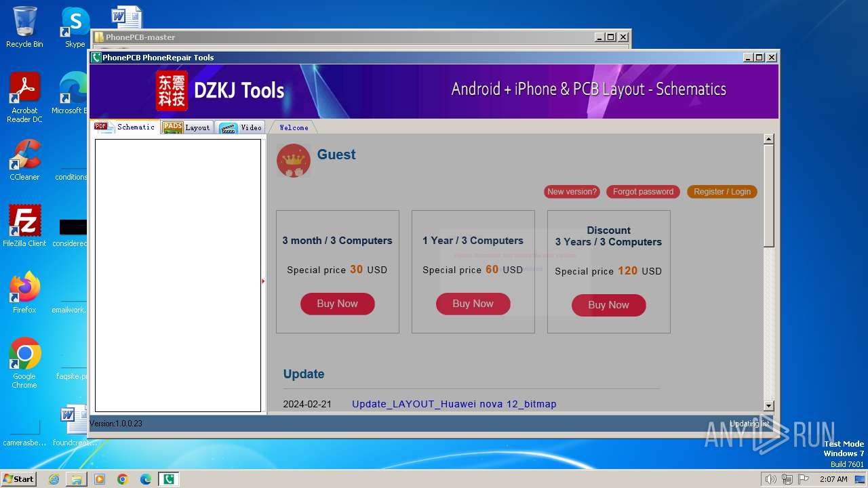The height and width of the screenshot is (488, 868).
Task: Select the Welcome tab
Action: pyautogui.click(x=293, y=127)
